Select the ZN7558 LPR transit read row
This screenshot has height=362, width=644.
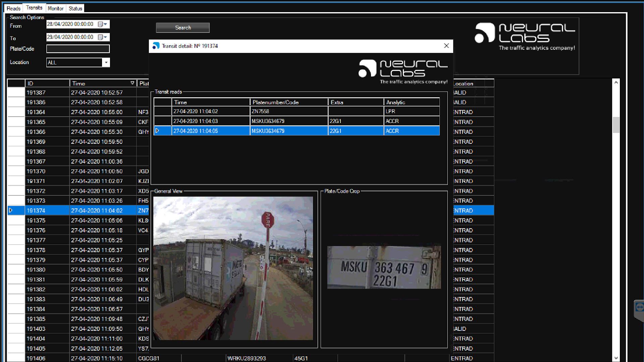[288, 111]
